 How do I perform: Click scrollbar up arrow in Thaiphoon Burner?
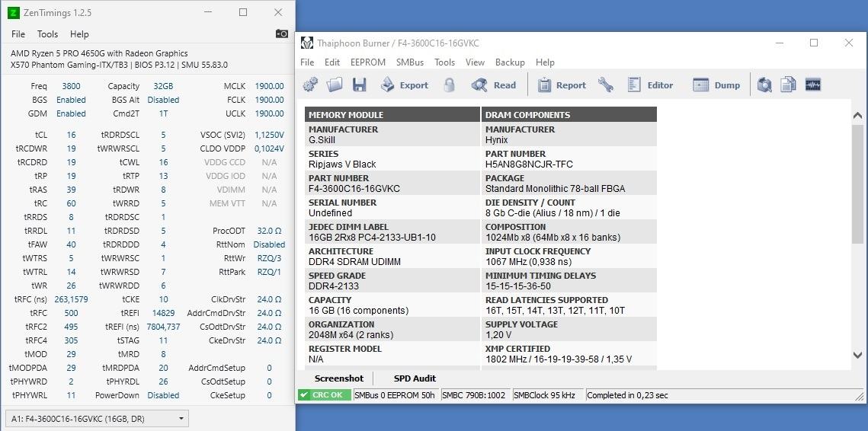pyautogui.click(x=857, y=116)
